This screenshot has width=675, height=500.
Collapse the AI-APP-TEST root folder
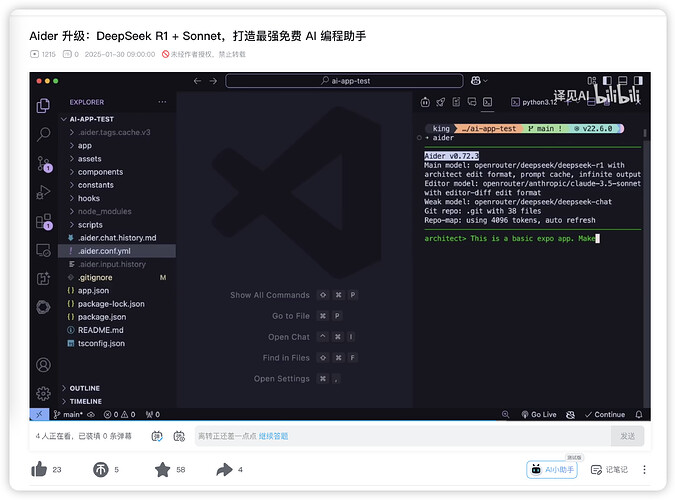coord(91,119)
